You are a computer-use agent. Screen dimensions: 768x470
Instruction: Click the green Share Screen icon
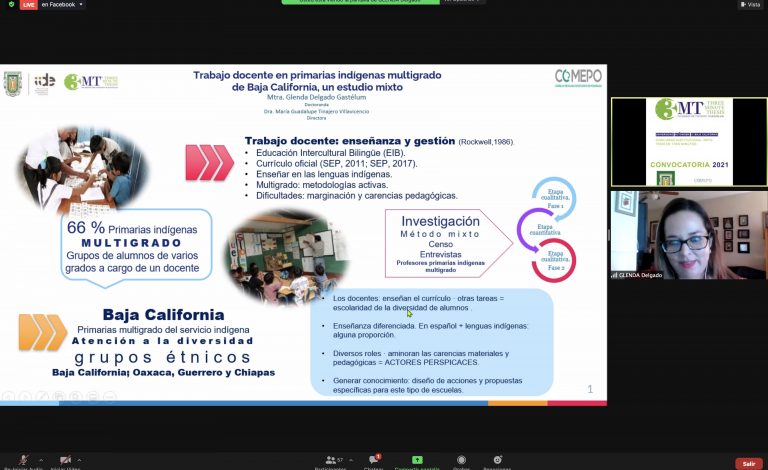417,460
